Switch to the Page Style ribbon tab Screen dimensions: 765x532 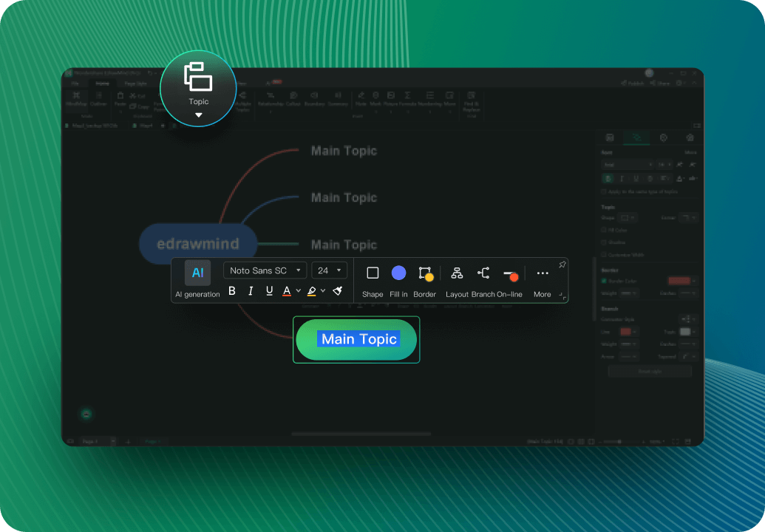[135, 83]
